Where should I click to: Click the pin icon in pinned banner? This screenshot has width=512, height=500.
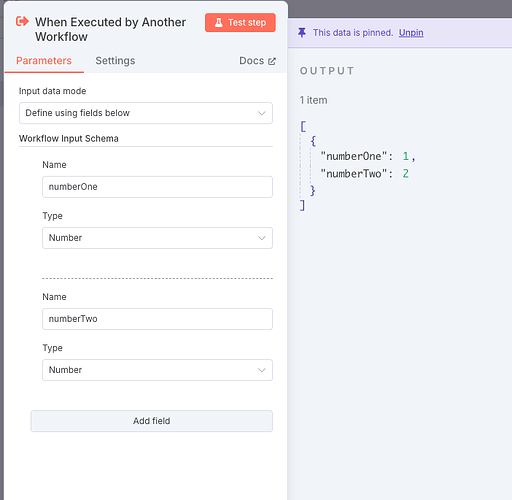[x=302, y=33]
